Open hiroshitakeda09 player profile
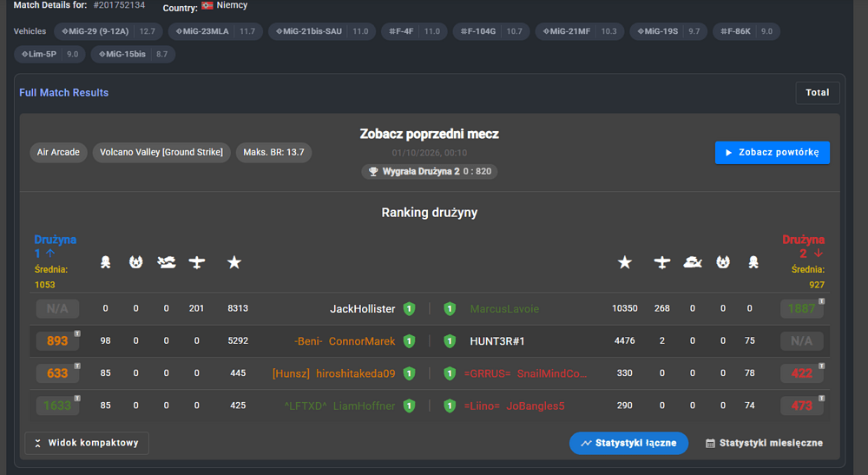868x475 pixels. pyautogui.click(x=356, y=373)
